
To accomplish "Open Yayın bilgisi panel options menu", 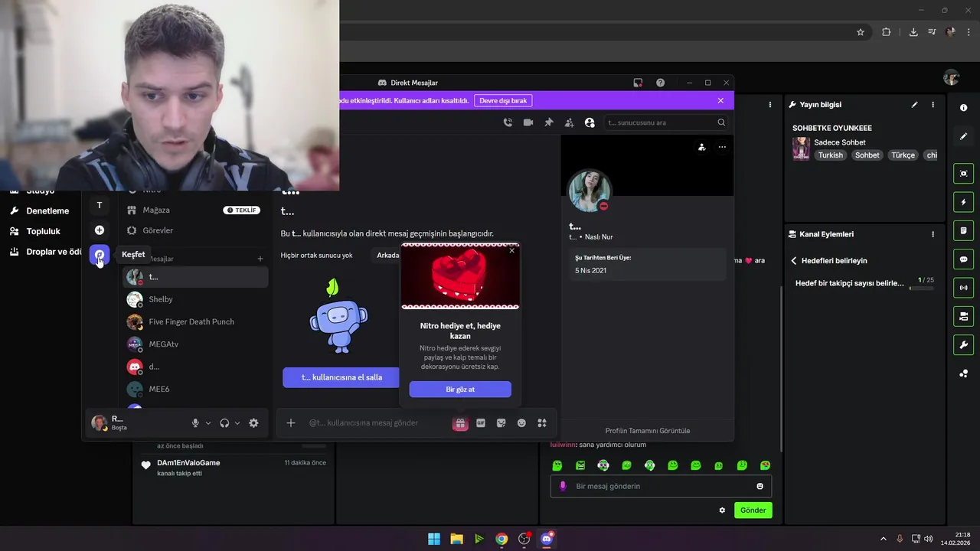I will [x=933, y=105].
